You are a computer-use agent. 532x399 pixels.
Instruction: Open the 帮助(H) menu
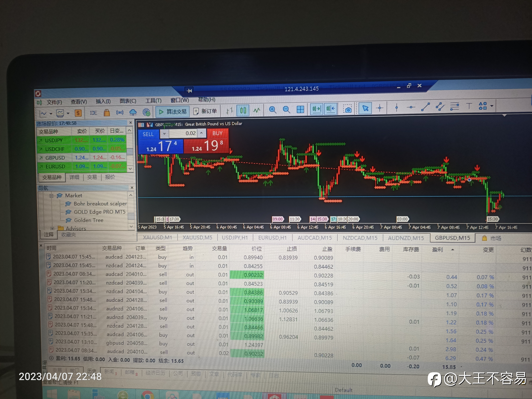(207, 100)
